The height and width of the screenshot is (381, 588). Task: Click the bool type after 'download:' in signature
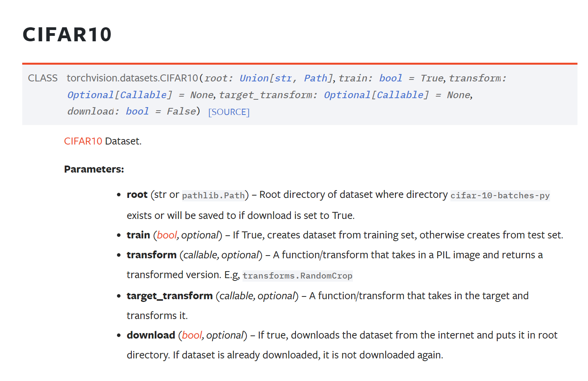coord(137,111)
